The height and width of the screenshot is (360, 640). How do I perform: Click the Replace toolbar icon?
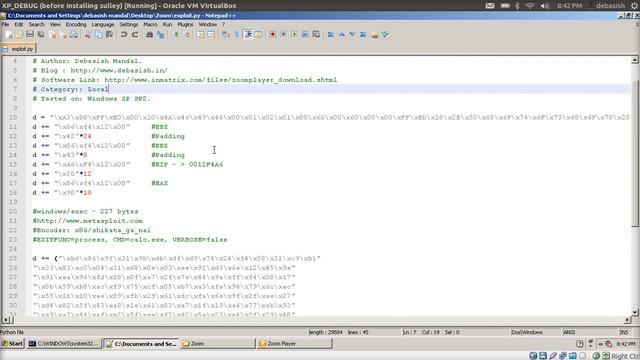click(160, 35)
